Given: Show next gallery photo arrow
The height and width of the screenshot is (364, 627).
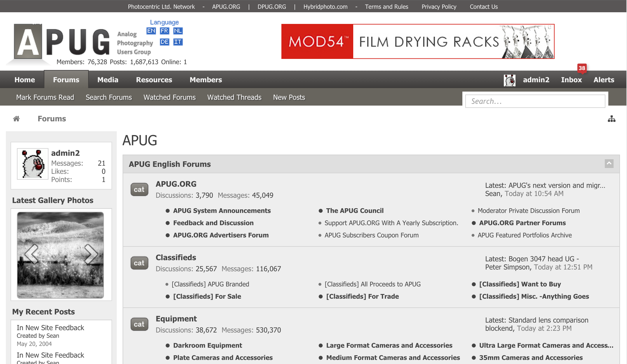Looking at the screenshot, I should click(91, 254).
